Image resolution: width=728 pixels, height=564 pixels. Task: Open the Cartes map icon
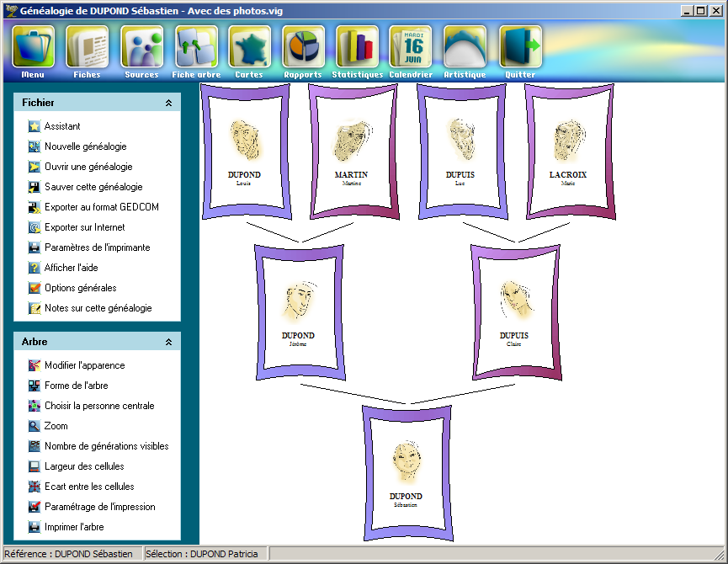click(x=249, y=46)
